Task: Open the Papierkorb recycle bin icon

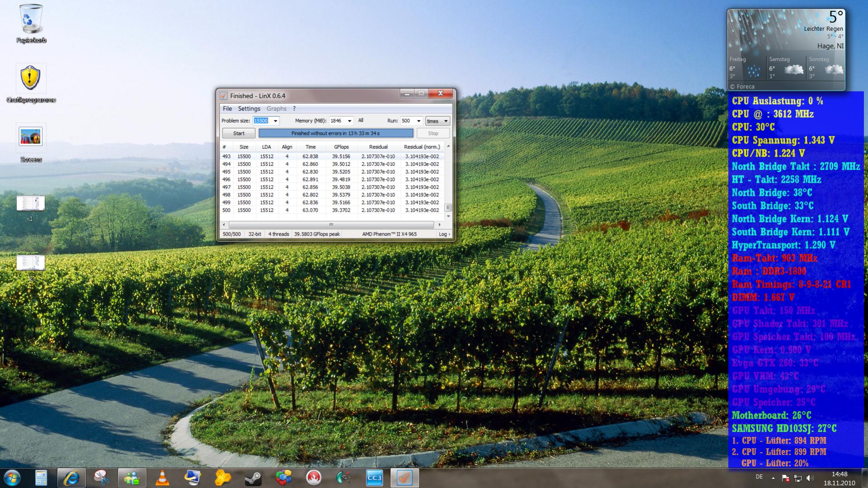Action: [31, 24]
